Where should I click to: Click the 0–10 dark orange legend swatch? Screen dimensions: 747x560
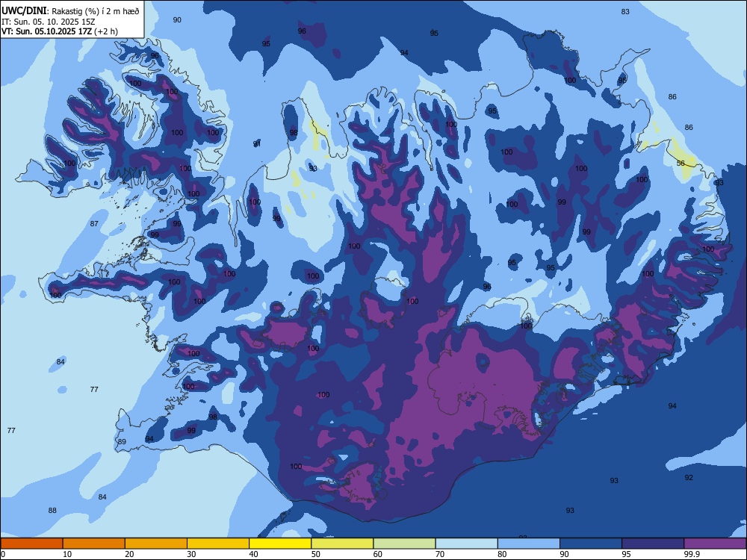coord(31,544)
